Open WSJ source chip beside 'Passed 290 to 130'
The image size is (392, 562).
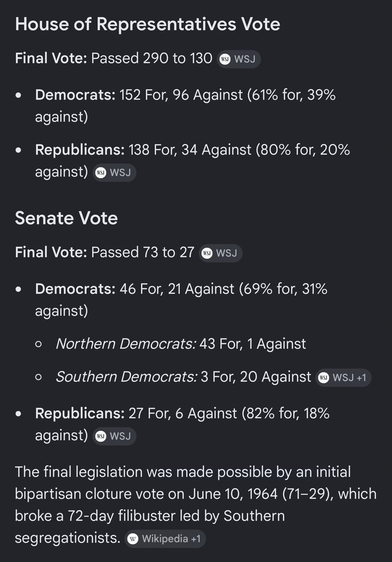pyautogui.click(x=239, y=59)
